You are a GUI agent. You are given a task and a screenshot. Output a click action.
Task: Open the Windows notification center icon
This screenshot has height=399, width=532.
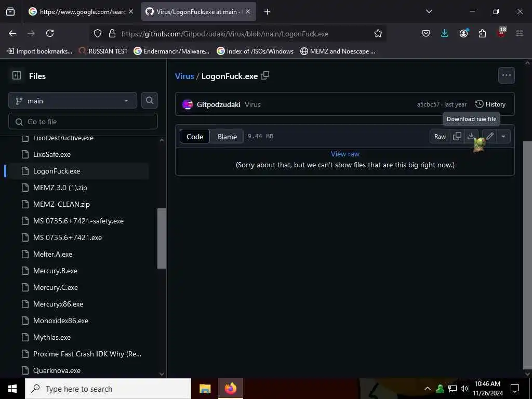point(515,389)
